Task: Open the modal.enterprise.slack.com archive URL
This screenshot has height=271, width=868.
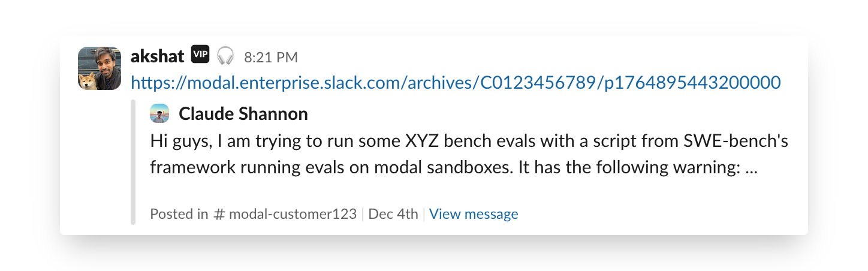Action: [456, 82]
